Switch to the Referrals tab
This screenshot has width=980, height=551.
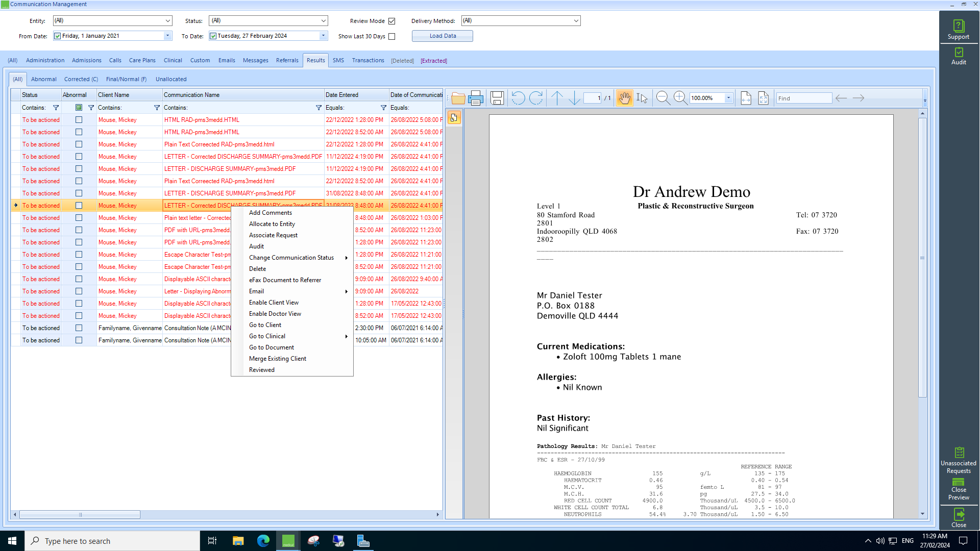[287, 60]
